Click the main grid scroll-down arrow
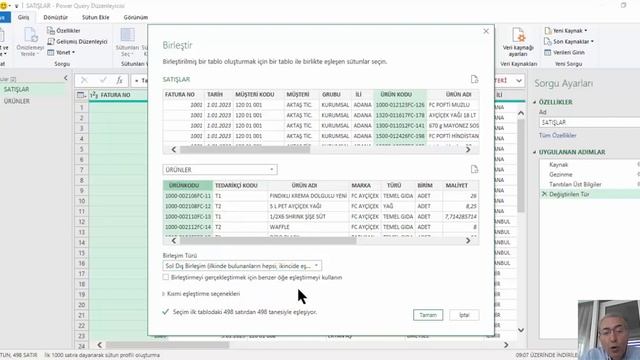Screen dimensions: 640x360 pyautogui.click(x=521, y=330)
